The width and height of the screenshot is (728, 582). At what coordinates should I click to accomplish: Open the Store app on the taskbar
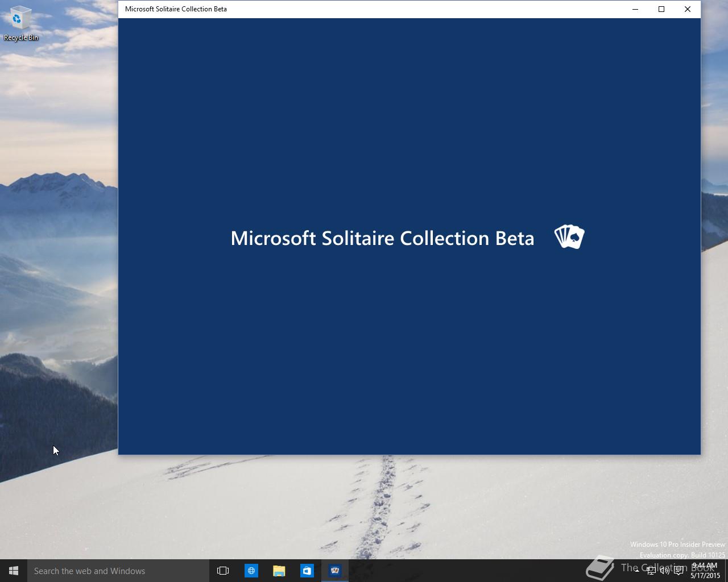pos(307,571)
